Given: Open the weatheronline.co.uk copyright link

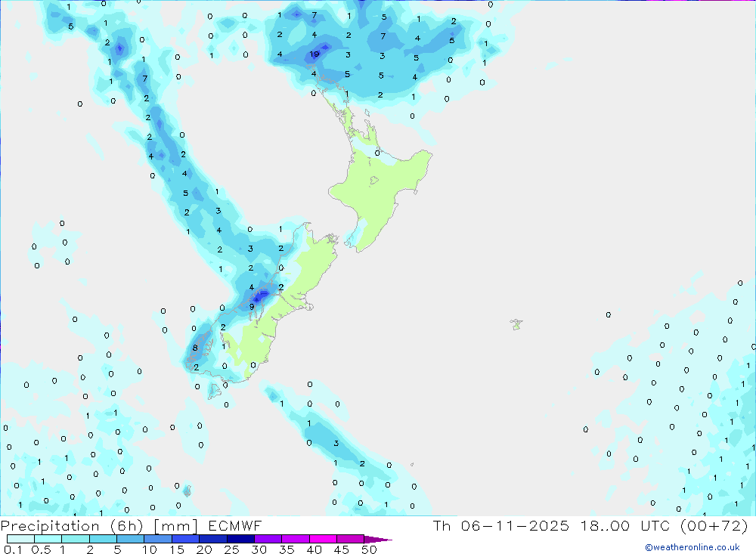Looking at the screenshot, I should (x=692, y=547).
